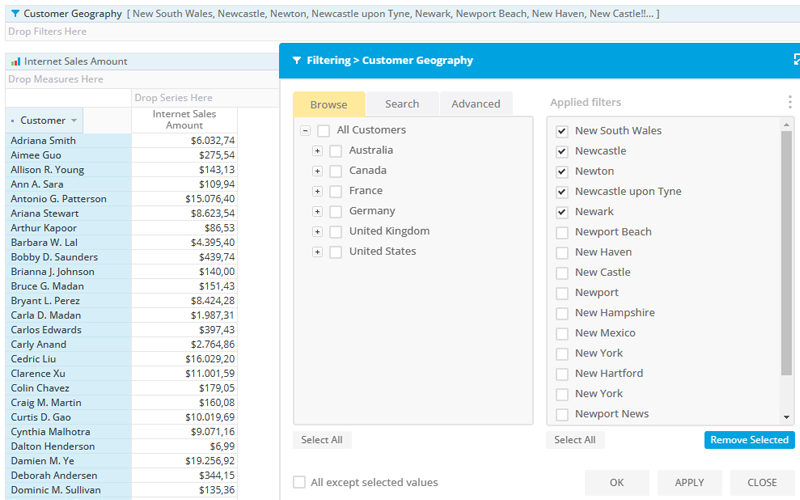
Task: Click the expand icon at dialog header edge
Action: 796,60
